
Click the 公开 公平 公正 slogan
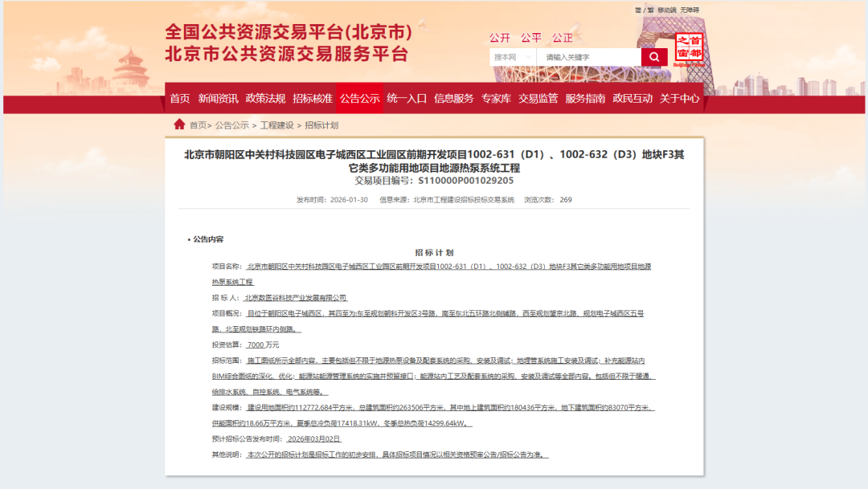531,39
